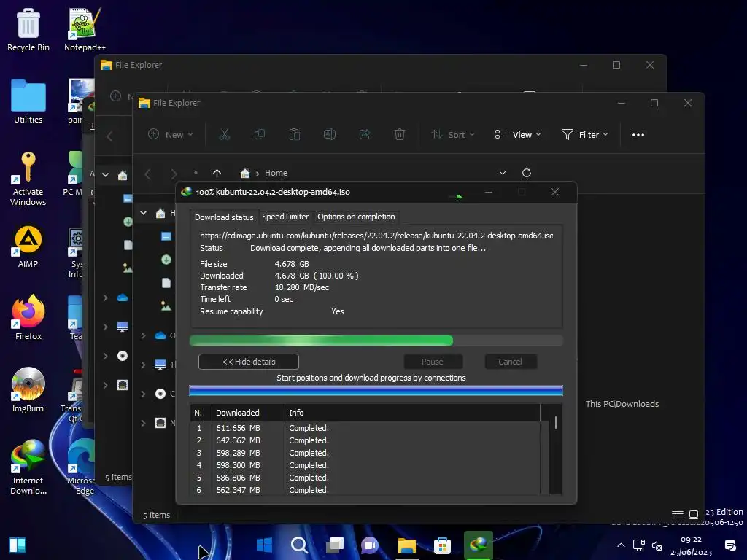Select connection row 611.656 MB
The height and width of the screenshot is (560, 747).
(x=365, y=428)
